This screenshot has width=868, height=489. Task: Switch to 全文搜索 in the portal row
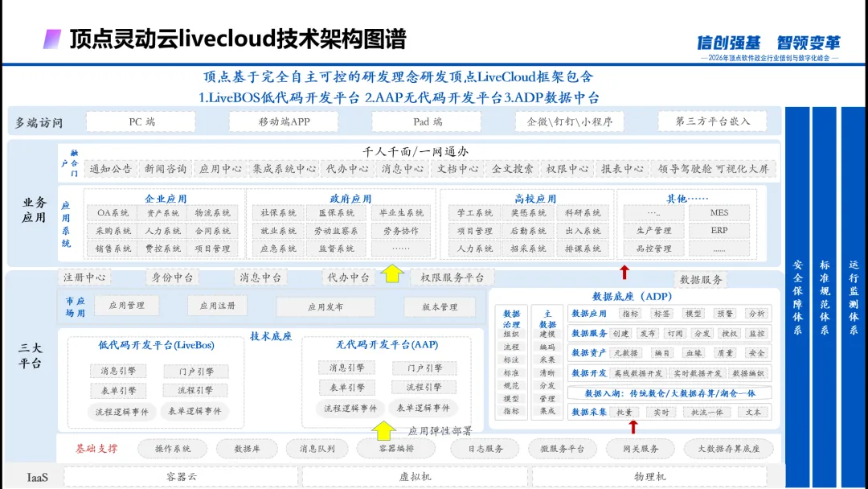click(512, 169)
